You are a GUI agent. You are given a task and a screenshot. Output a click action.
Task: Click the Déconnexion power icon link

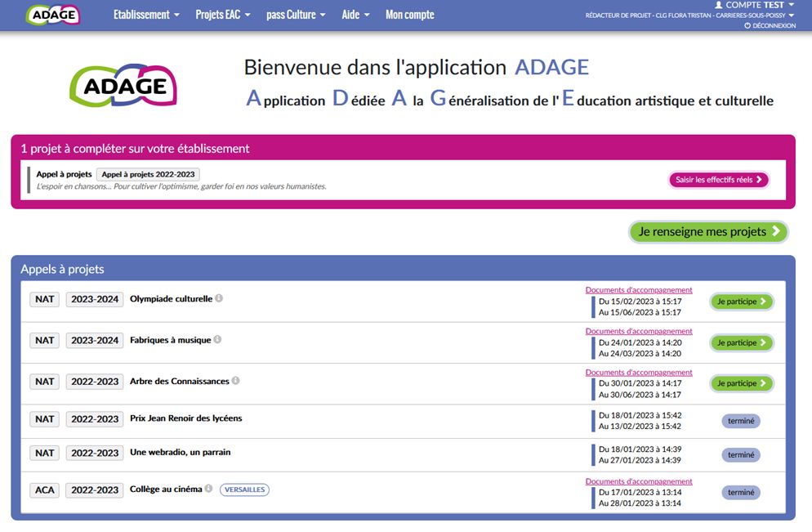770,25
